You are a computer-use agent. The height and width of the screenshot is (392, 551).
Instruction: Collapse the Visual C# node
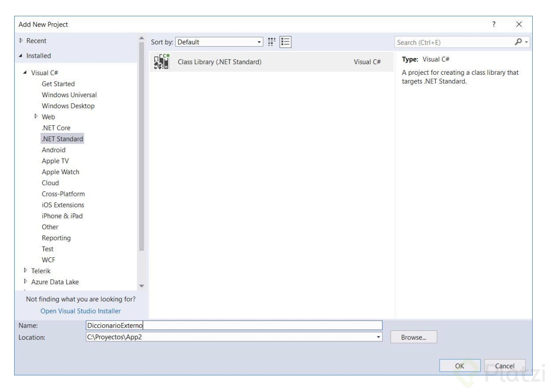25,73
